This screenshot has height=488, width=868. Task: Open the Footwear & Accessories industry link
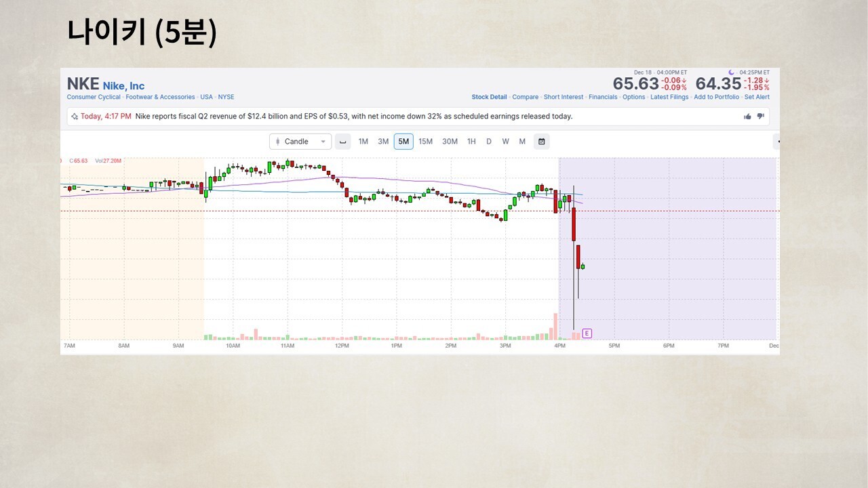click(x=160, y=97)
